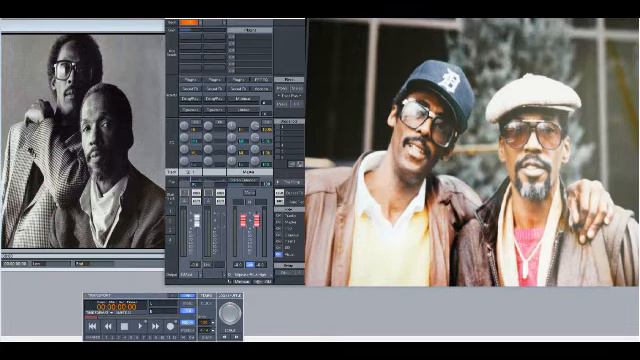Click the L locator field in transport
Viewport: 640px width, 360px height.
pos(163,303)
